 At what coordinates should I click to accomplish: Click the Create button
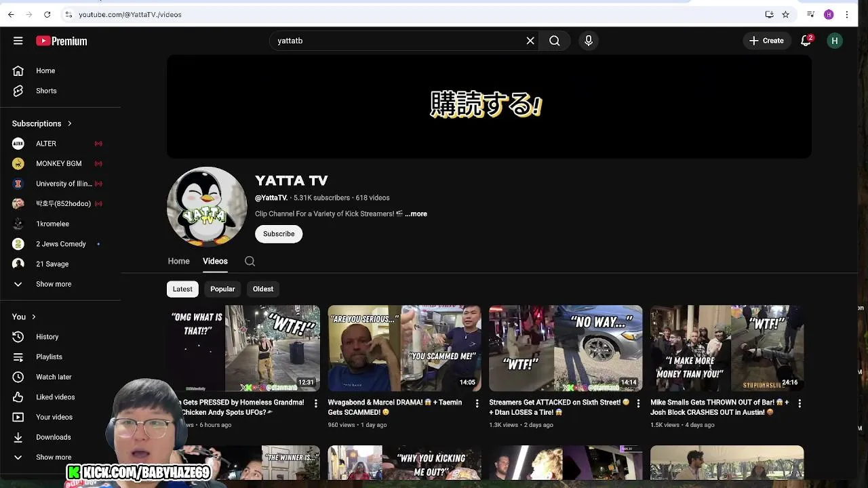point(766,41)
